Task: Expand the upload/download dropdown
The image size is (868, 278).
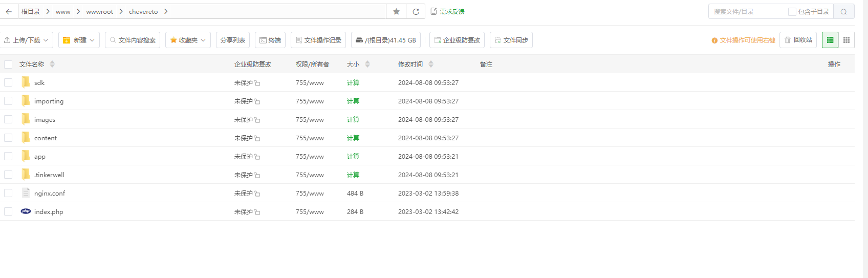Action: [26, 40]
